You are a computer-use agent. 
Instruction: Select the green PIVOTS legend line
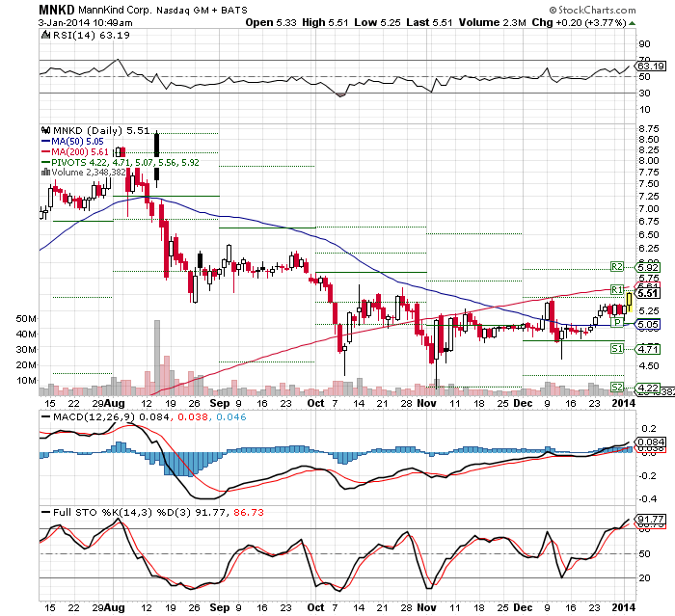(x=45, y=162)
